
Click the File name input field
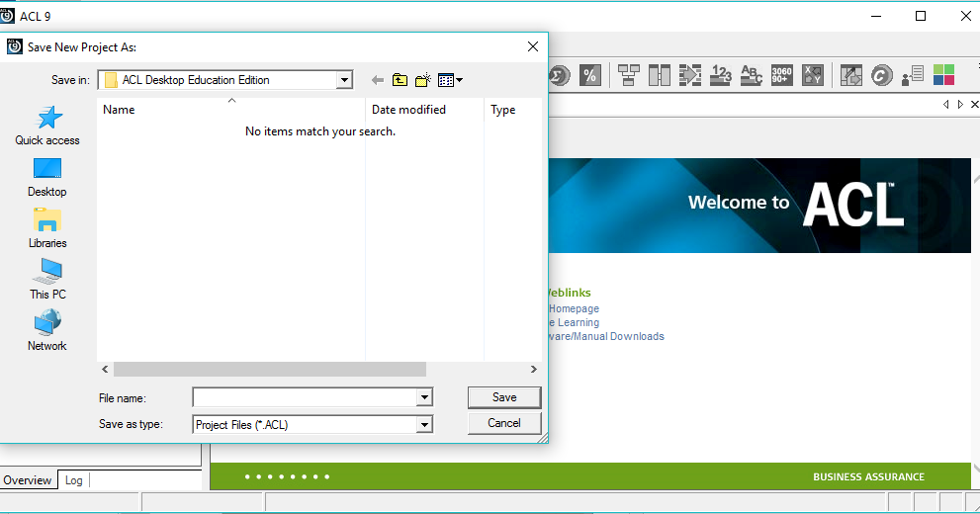click(305, 397)
